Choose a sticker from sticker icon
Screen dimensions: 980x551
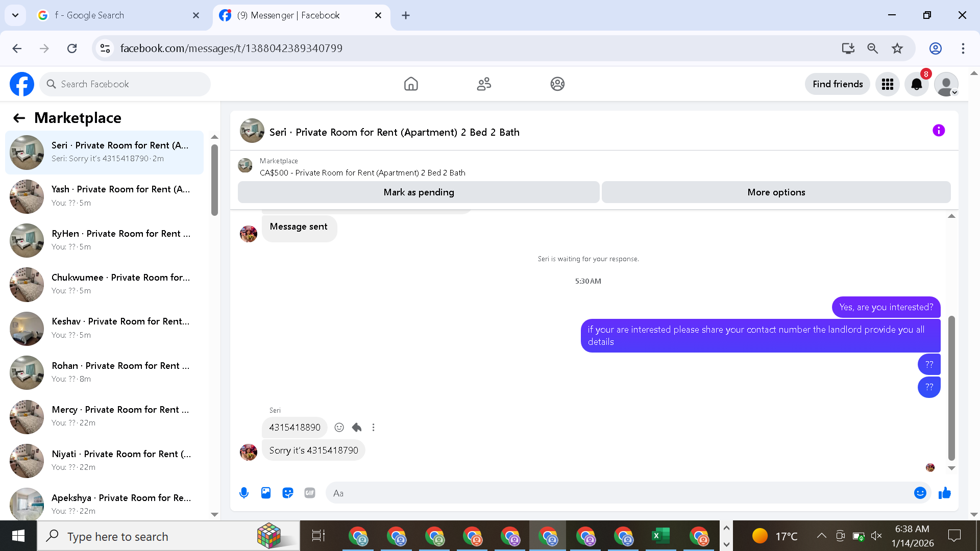point(288,493)
